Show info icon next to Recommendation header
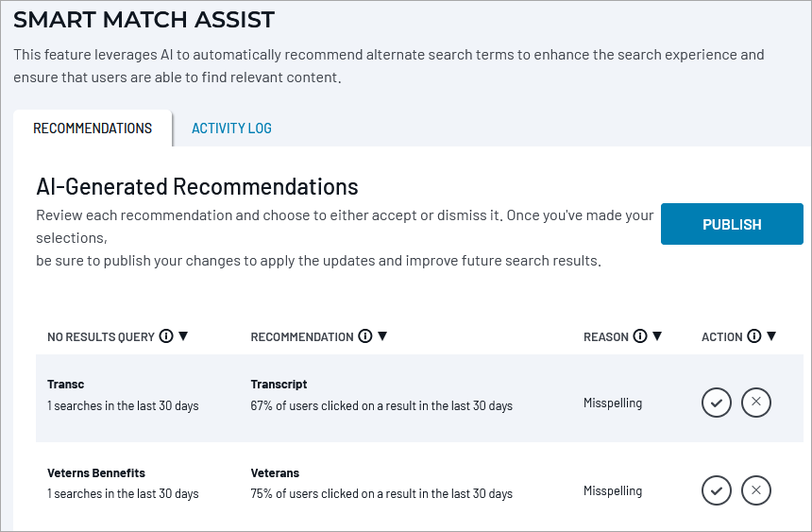 365,336
